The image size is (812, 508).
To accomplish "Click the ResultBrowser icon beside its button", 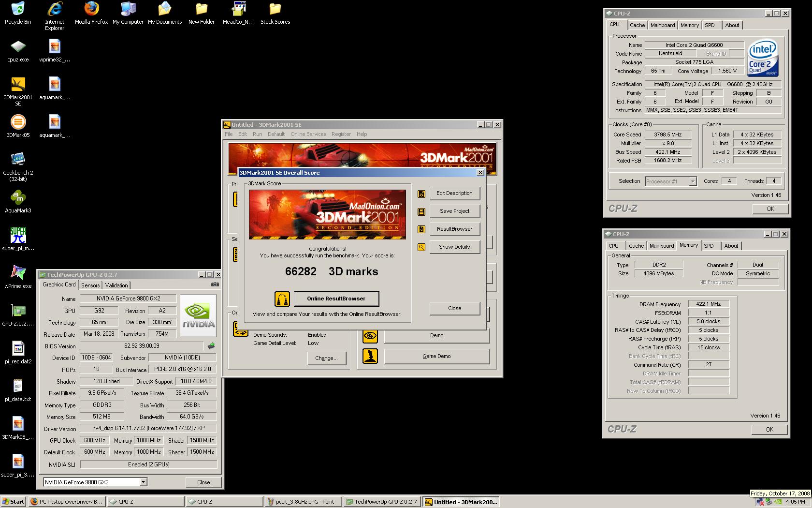I will click(421, 229).
